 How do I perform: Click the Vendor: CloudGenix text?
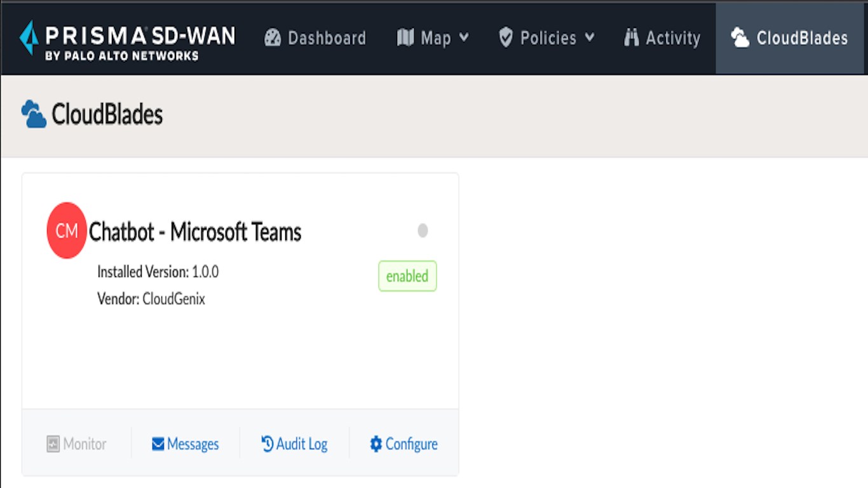click(151, 299)
